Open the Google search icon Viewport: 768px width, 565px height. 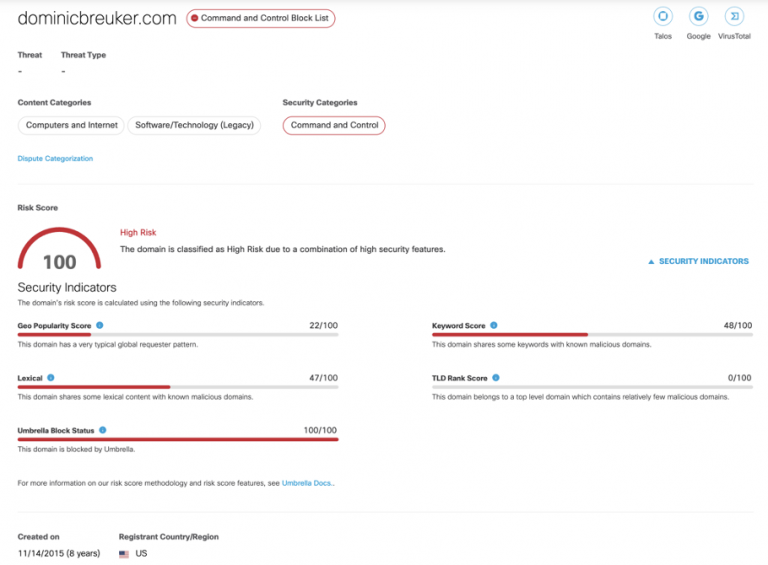tap(698, 17)
